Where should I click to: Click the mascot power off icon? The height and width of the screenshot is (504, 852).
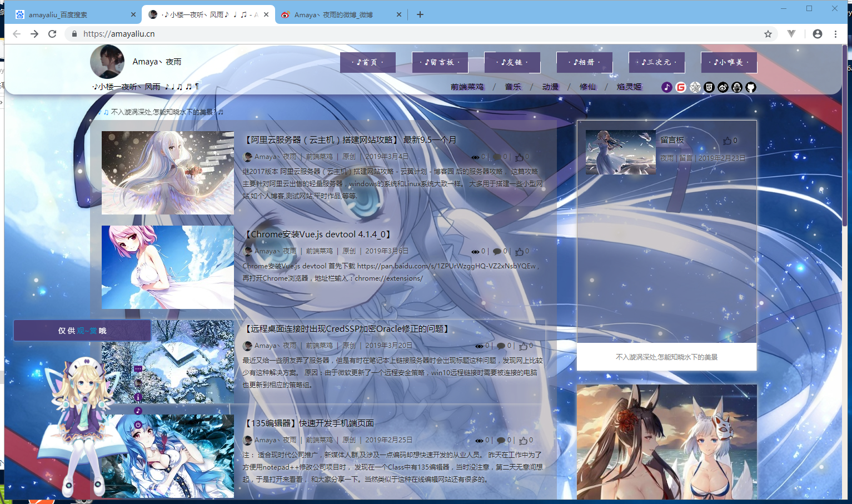pos(138,425)
